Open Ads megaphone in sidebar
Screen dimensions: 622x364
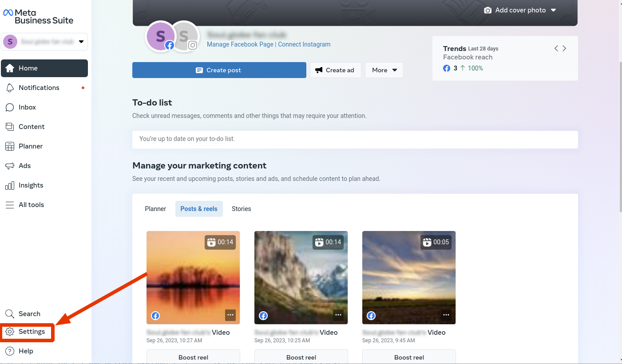click(10, 166)
